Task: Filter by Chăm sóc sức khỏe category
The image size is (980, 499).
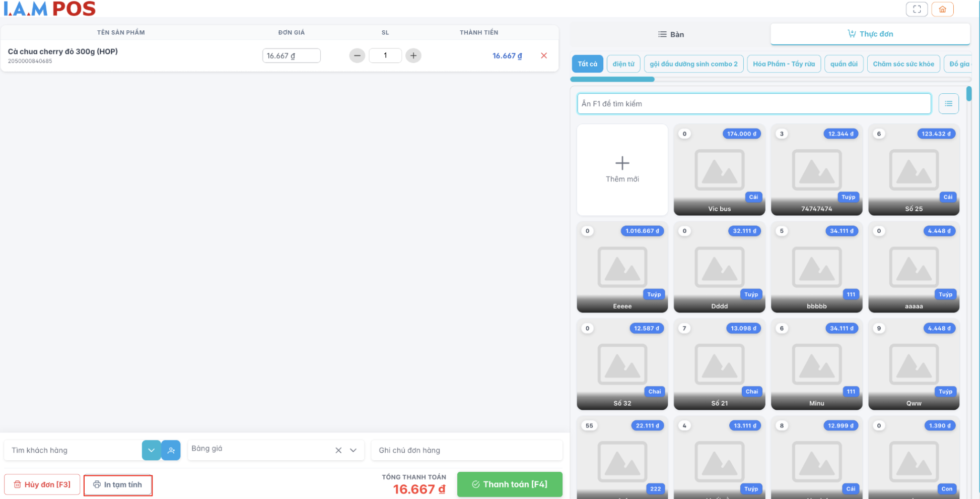Action: click(903, 64)
